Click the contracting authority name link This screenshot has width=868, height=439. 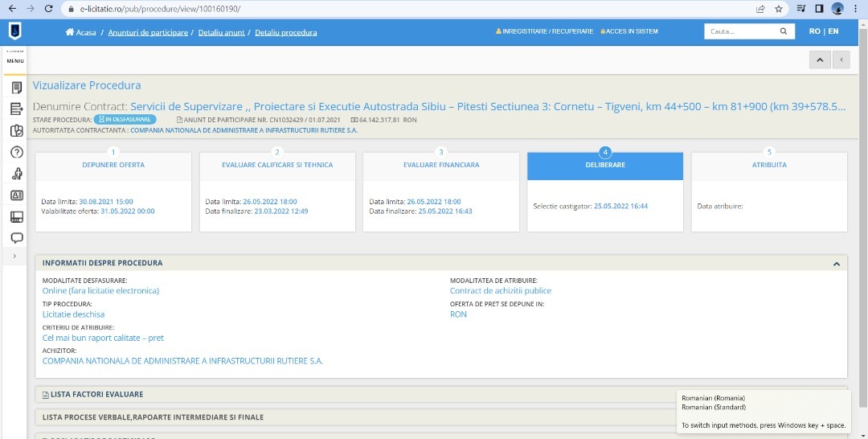(244, 130)
